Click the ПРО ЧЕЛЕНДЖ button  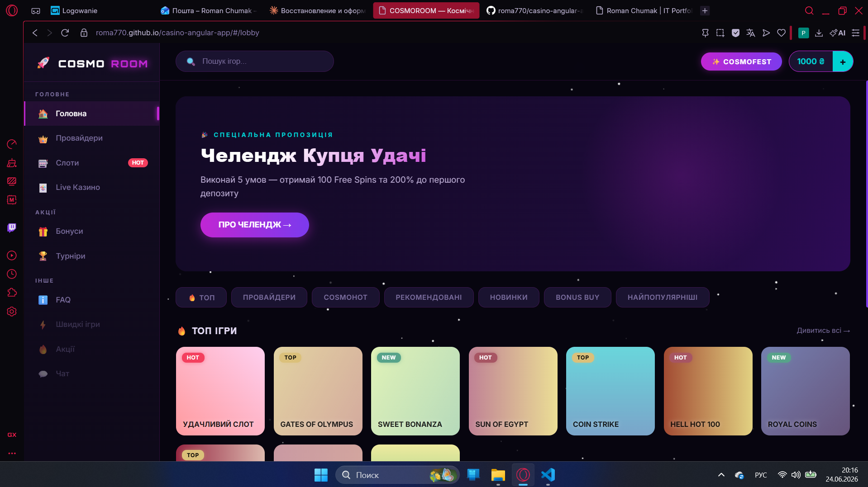255,225
